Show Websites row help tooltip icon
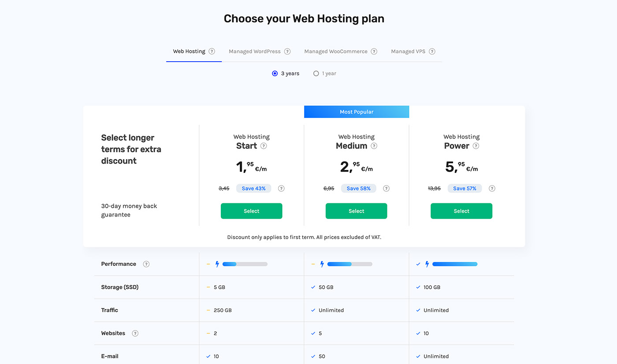 pyautogui.click(x=135, y=333)
